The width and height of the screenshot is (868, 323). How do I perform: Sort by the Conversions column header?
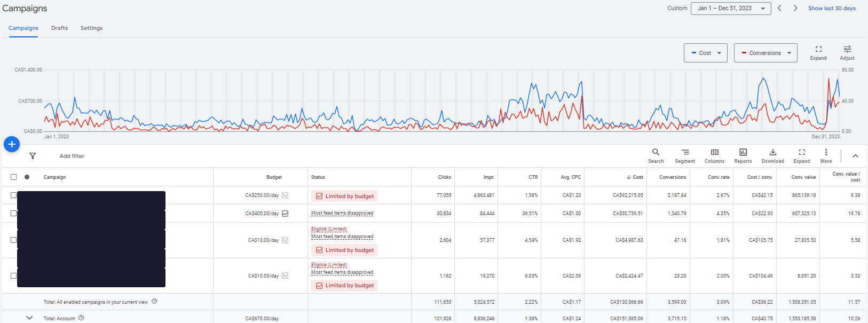pos(673,177)
